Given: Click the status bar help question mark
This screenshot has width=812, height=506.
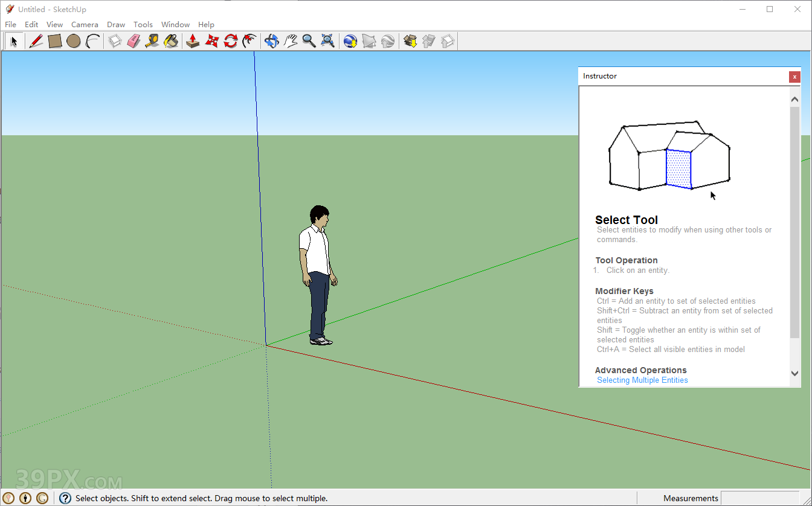Looking at the screenshot, I should pyautogui.click(x=65, y=498).
